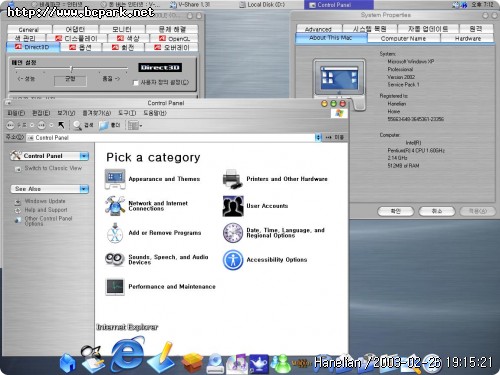Screen dimensions: 500x375
Task: Select the OpenGL tab in display properties
Action: tap(174, 38)
